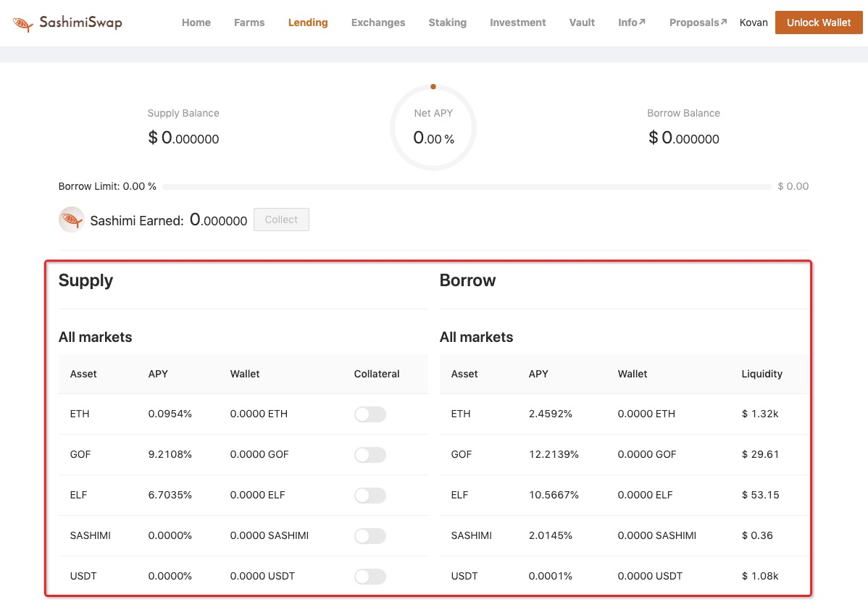Click the 9.2108% supply APY value
Image resolution: width=868 pixels, height=610 pixels.
[170, 454]
